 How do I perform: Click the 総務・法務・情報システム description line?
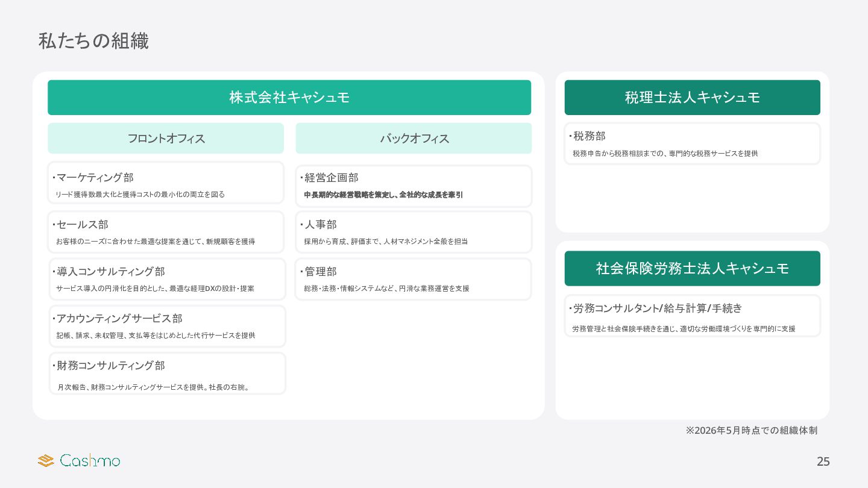pos(386,289)
